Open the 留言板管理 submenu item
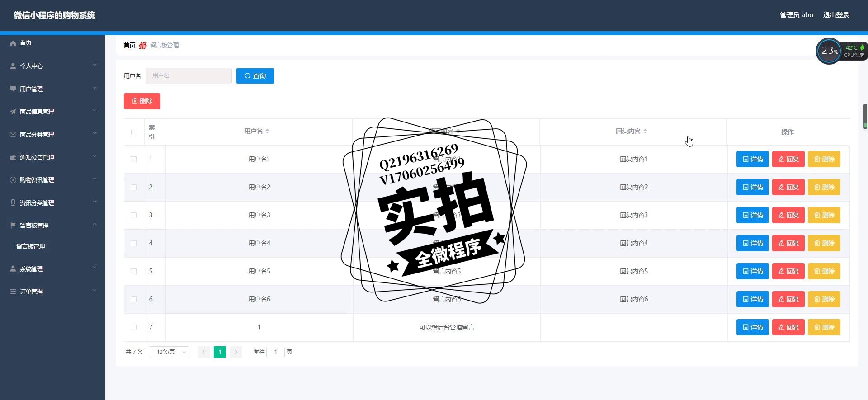The width and height of the screenshot is (868, 400). pyautogui.click(x=52, y=246)
